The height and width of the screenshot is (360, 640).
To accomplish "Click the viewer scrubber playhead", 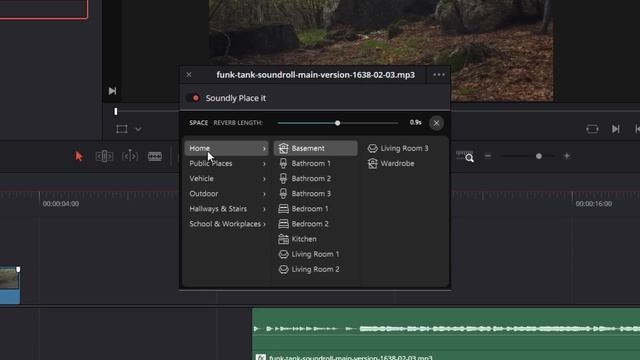I will [x=116, y=111].
